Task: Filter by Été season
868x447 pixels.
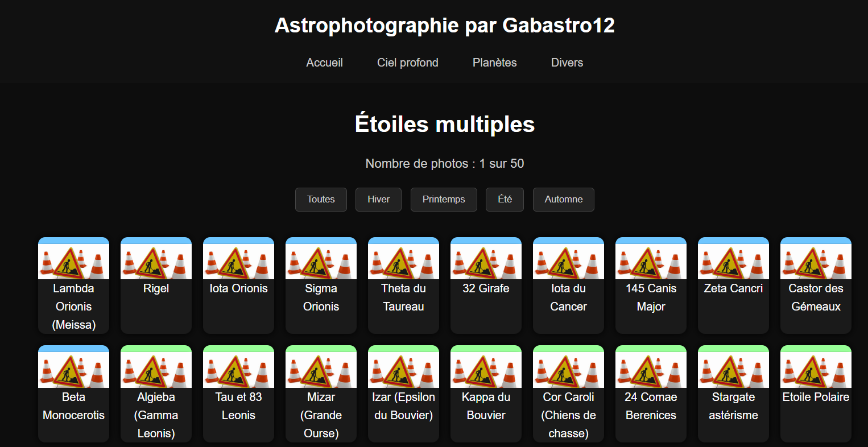Action: [x=505, y=200]
